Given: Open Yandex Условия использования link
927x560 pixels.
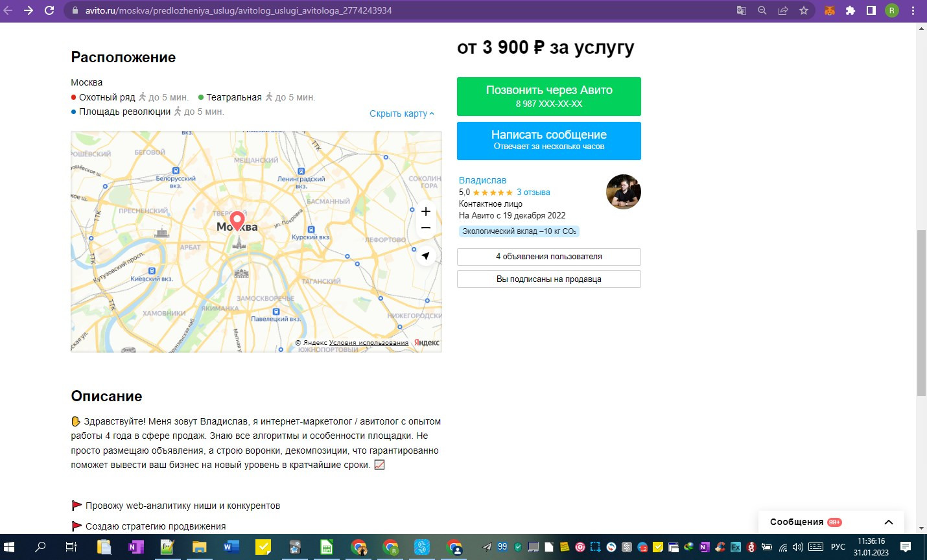Looking at the screenshot, I should pyautogui.click(x=369, y=343).
